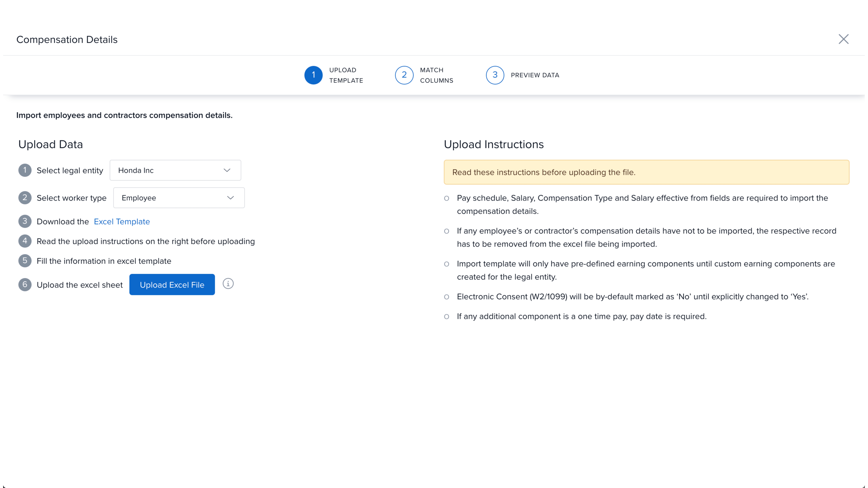Viewport: 868px width, 488px height.
Task: Click the number 6 badge beside Upload the excel sheet
Action: pos(25,285)
